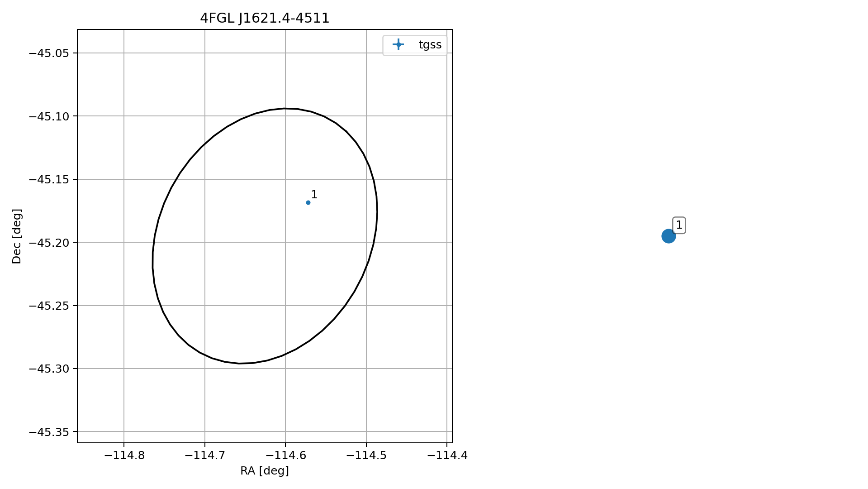Click the number 1 beside the small point
Screen dimensions: 868x489
click(x=314, y=195)
